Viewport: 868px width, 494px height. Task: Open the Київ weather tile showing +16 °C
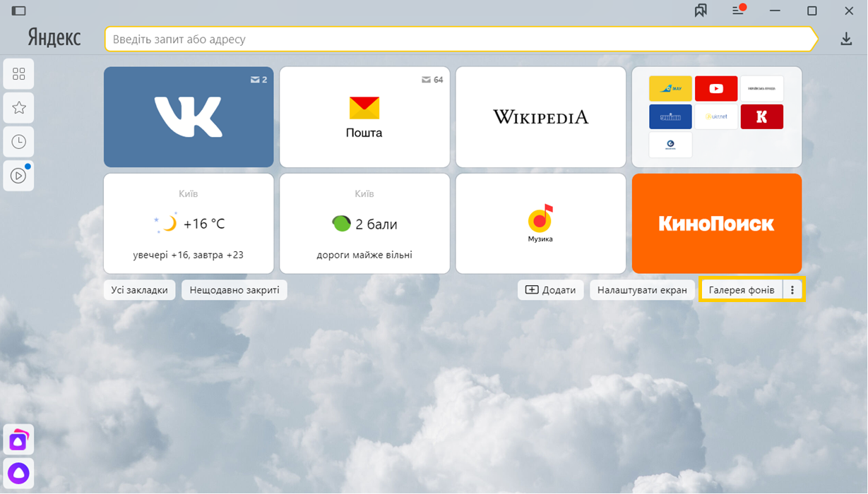[x=189, y=224]
